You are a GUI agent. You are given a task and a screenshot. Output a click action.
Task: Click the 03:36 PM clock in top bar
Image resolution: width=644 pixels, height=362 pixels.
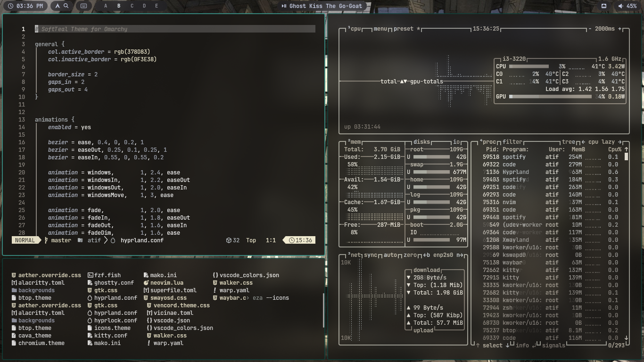coord(30,6)
